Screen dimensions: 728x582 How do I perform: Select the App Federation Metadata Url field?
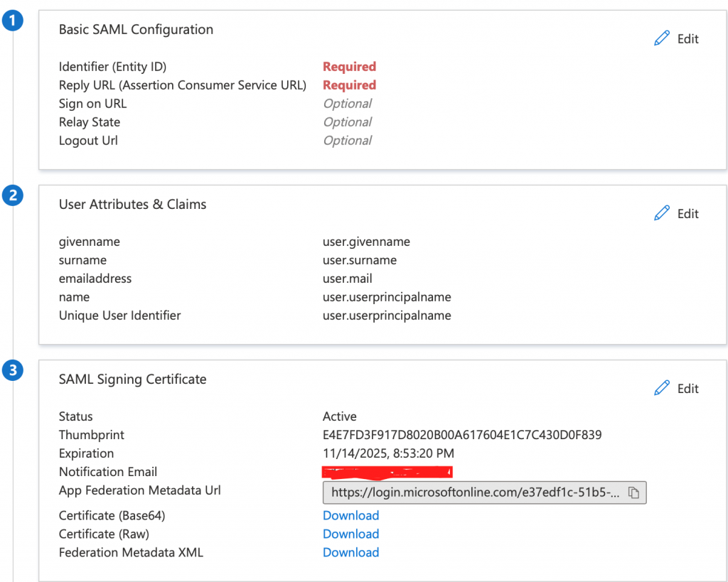[469, 492]
